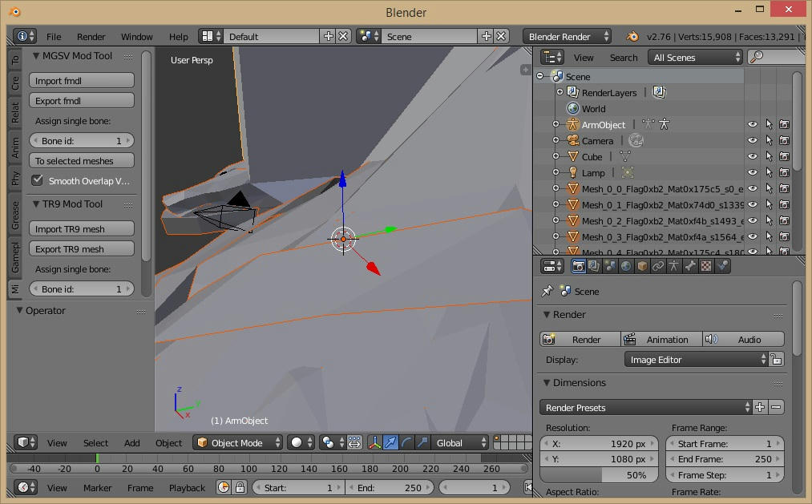Viewport: 812px width, 504px height.
Task: Click the Blender logo icon in header
Action: (633, 36)
